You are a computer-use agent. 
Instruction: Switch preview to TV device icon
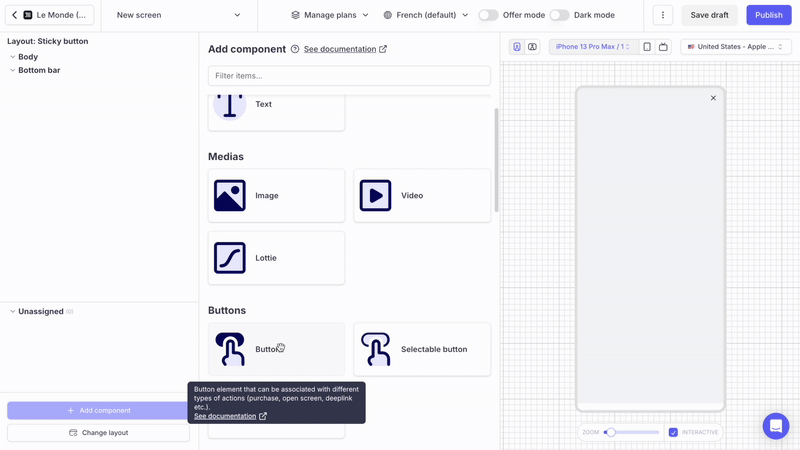pyautogui.click(x=663, y=47)
